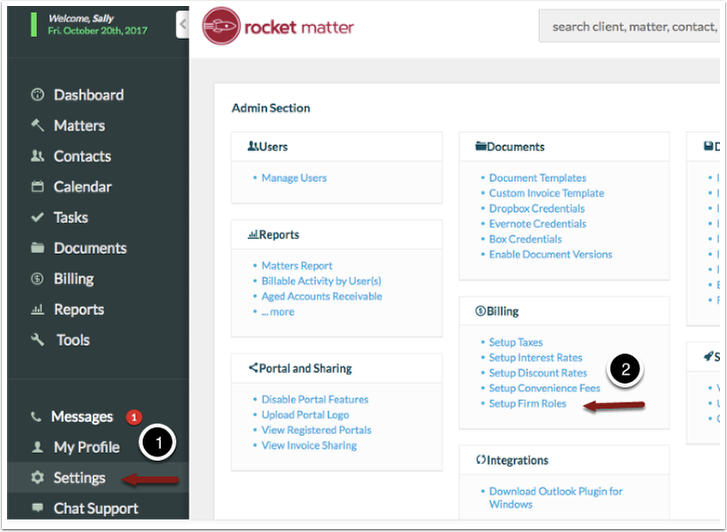The image size is (727, 532).
Task: Open Contacts in the sidebar
Action: point(82,156)
